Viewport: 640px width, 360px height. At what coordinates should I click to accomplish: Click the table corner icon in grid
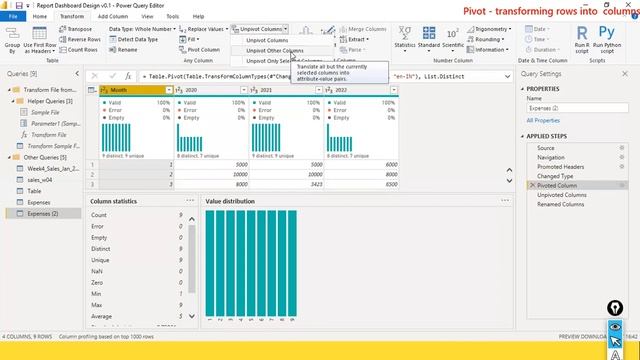click(92, 90)
